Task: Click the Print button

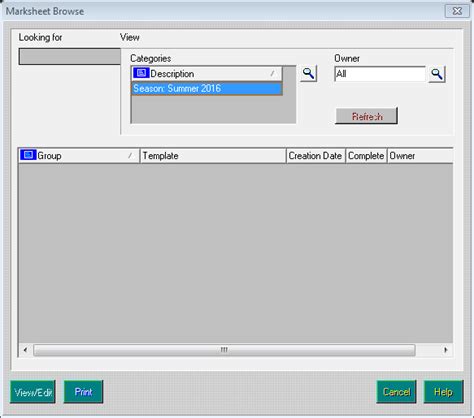Action: [x=83, y=392]
